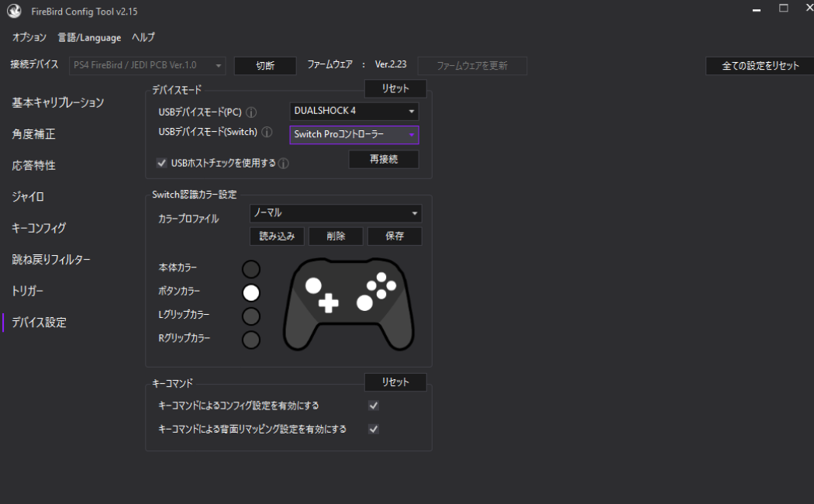814x504 pixels.
Task: Click the 読み込み button
Action: point(278,236)
